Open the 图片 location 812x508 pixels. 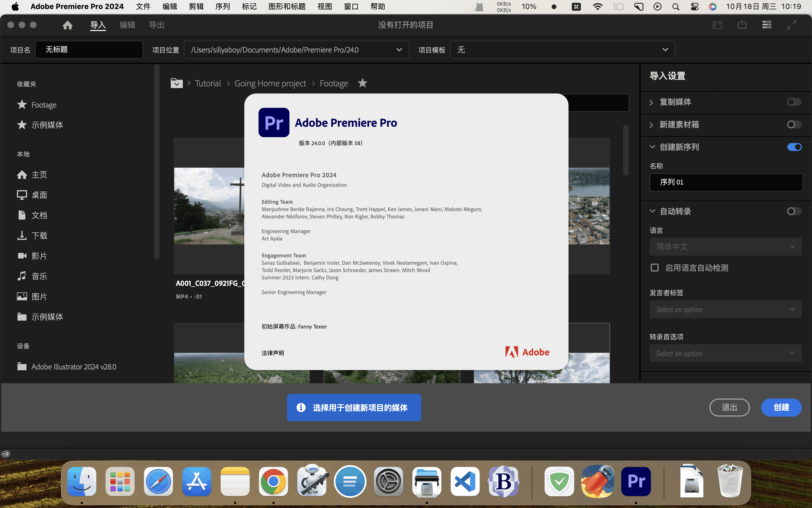click(x=32, y=296)
